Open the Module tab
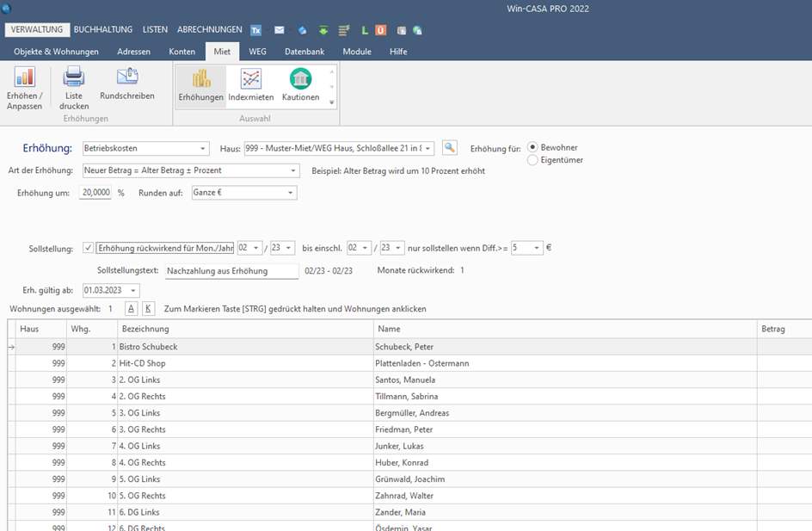812x531 pixels. [357, 52]
